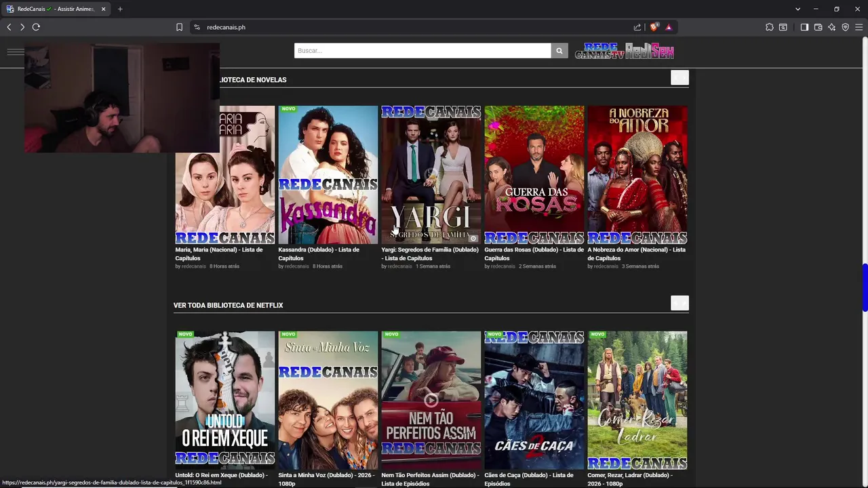Click '2 Semanas atrás' under Guerra das Rosas
This screenshot has height=488, width=868.
537,266
